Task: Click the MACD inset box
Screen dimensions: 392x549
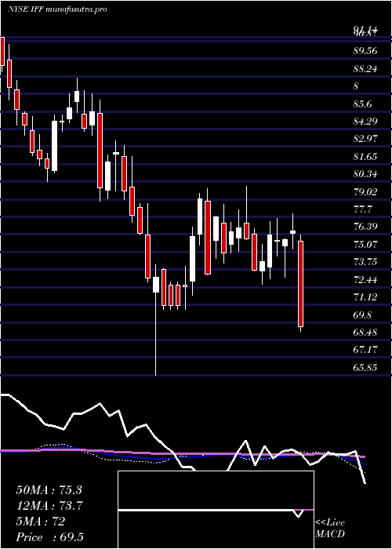Action: (216, 510)
